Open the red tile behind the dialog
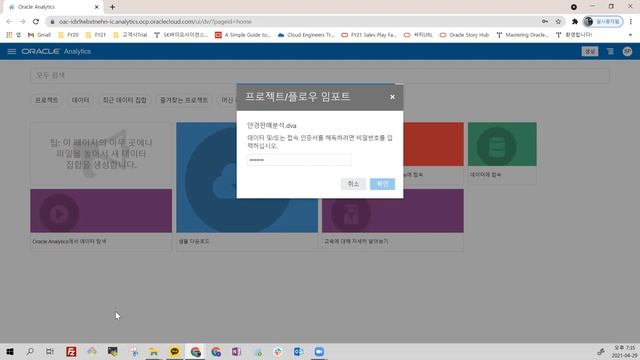The height and width of the screenshot is (360, 640). pyautogui.click(x=433, y=144)
